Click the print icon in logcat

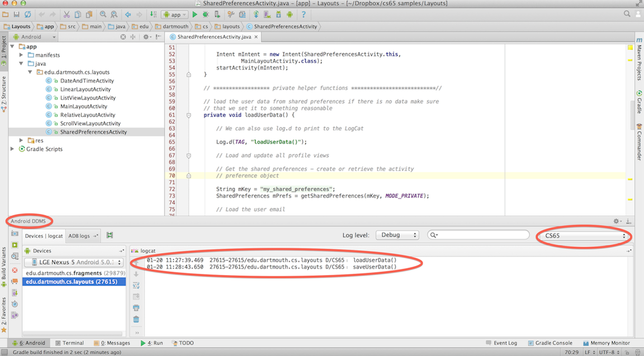(136, 308)
